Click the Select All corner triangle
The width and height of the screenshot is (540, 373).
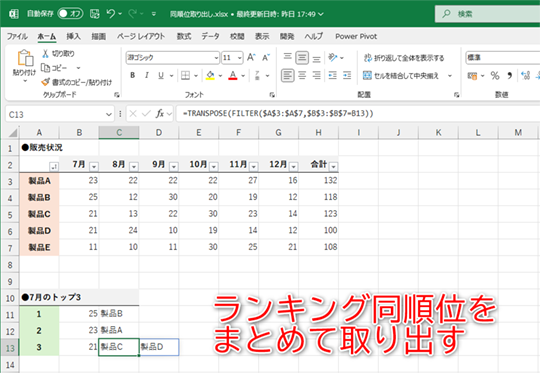(12, 133)
